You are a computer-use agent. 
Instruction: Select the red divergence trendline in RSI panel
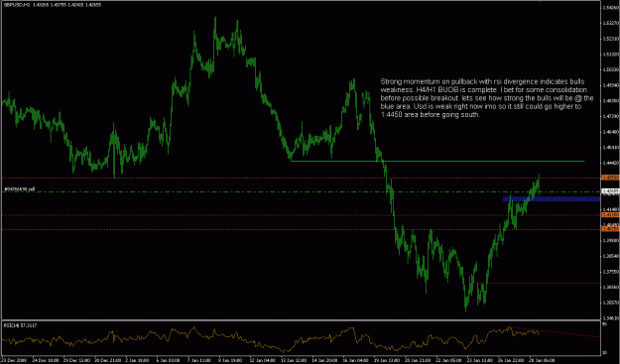(554, 332)
